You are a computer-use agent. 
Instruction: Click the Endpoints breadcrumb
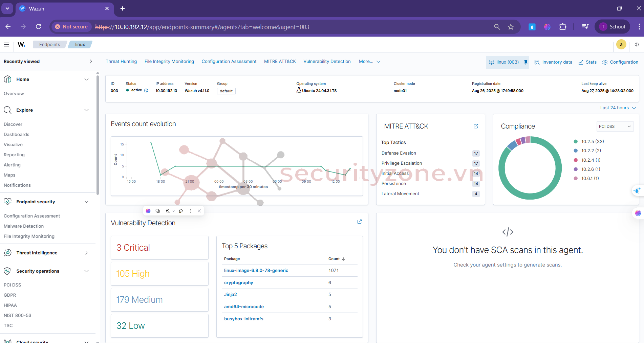coord(49,44)
